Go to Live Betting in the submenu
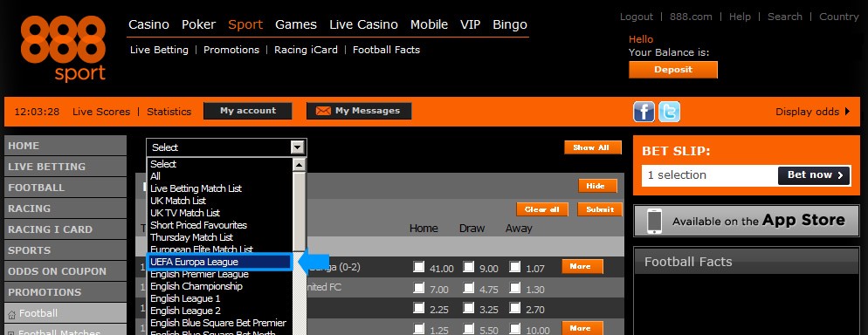This screenshot has width=868, height=335. 159,50
